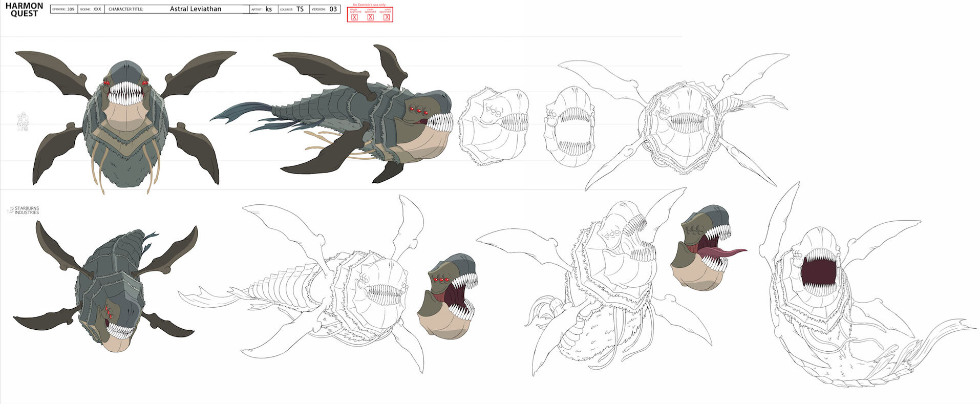Click the Colorist TS field

(x=293, y=9)
